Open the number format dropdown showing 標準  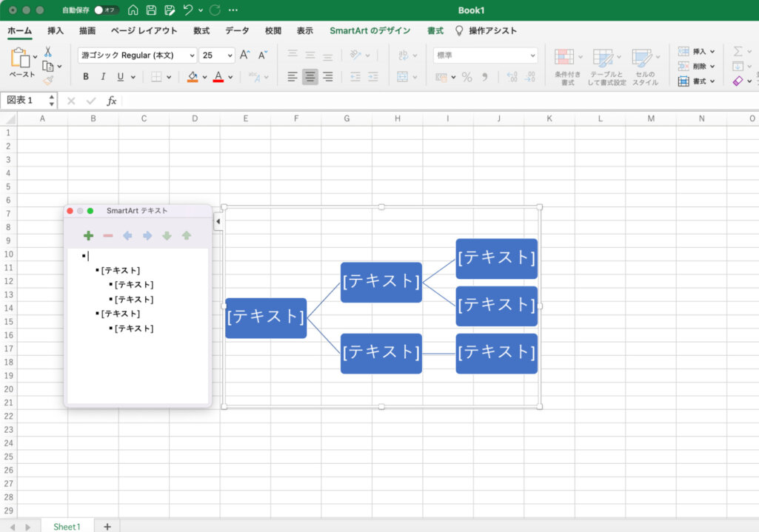click(485, 55)
